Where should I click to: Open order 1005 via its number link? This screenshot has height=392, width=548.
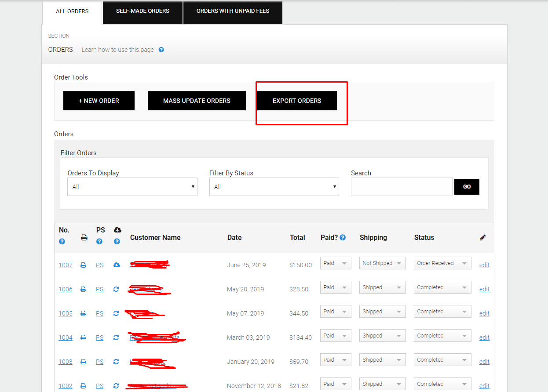[65, 313]
